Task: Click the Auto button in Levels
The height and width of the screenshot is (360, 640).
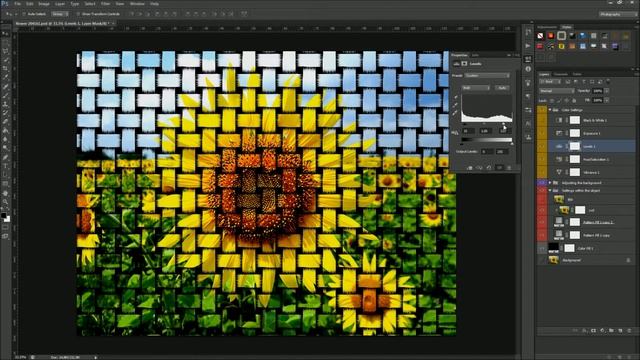Action: pos(502,88)
